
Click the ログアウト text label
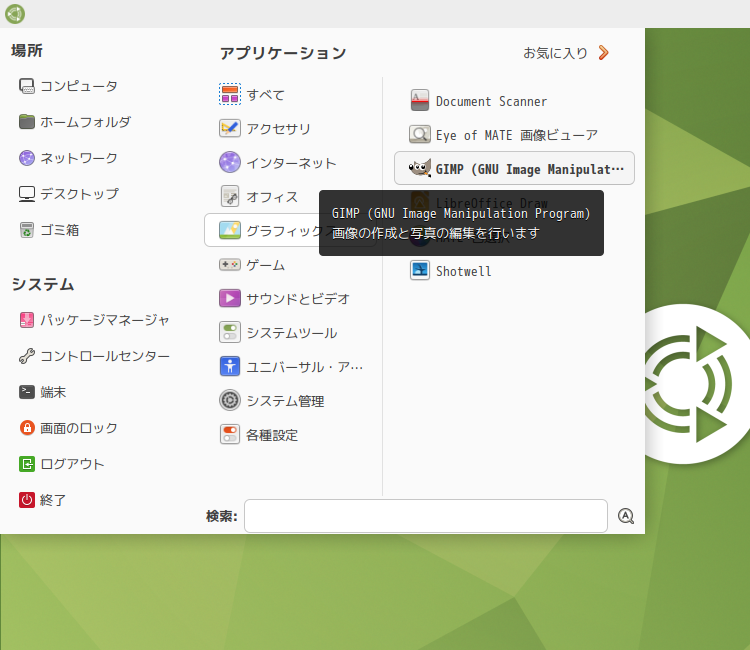click(x=72, y=464)
